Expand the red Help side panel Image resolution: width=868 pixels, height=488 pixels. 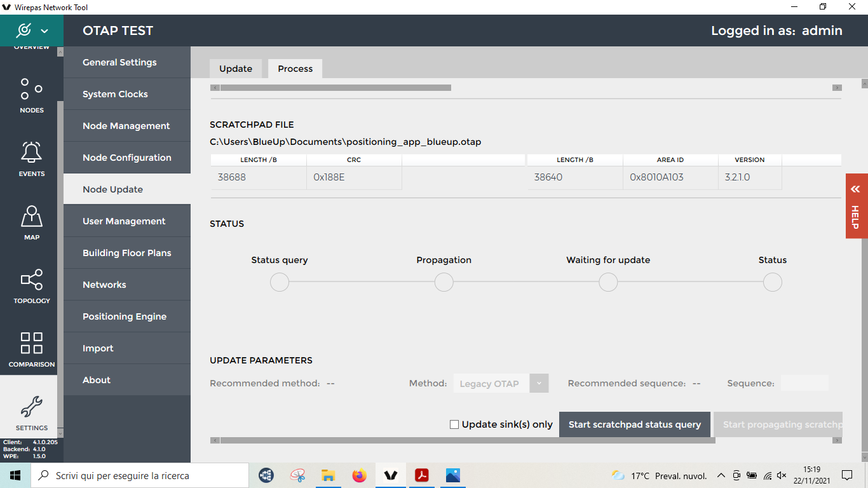tap(856, 206)
